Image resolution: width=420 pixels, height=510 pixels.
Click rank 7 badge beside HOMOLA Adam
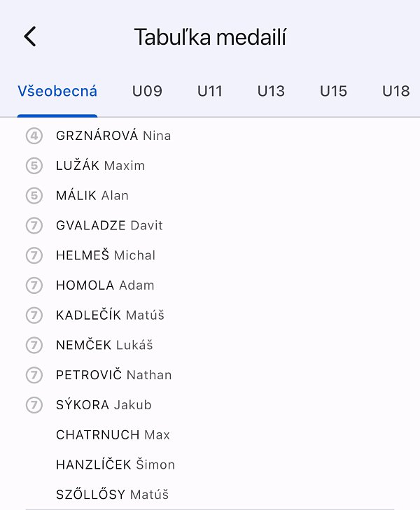tap(34, 285)
